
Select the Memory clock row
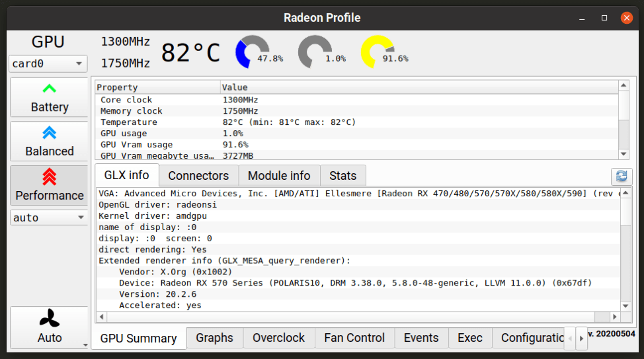(356, 111)
